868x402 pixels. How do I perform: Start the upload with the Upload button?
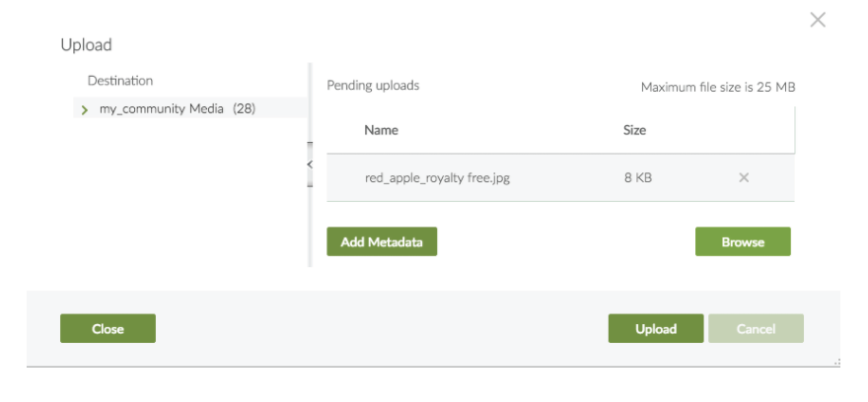[655, 329]
